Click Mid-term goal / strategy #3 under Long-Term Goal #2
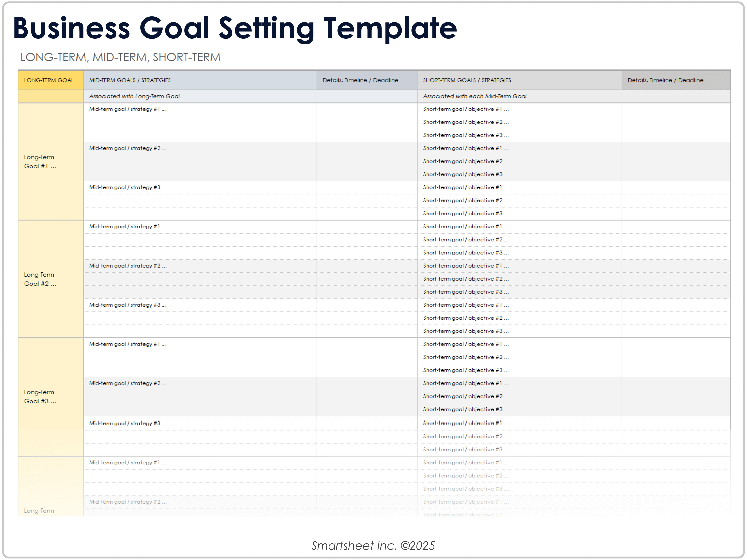 pyautogui.click(x=127, y=305)
